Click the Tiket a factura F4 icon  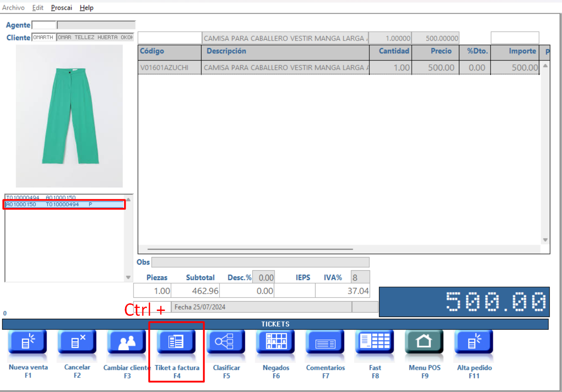176,343
